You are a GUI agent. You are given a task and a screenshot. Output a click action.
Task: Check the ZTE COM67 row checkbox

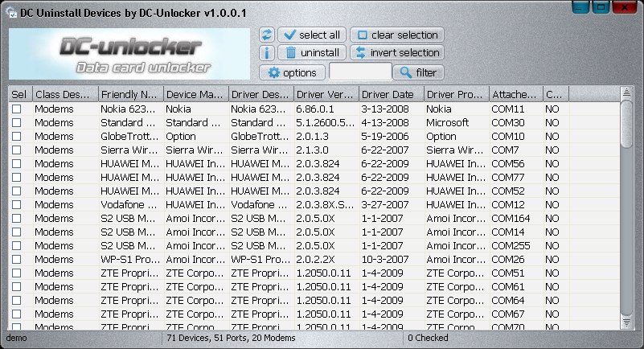(16, 314)
